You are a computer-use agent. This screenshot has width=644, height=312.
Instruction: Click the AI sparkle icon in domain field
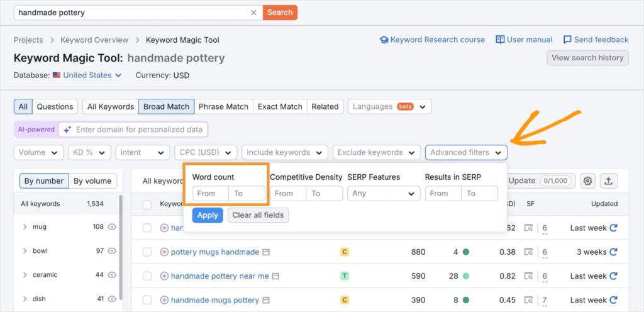coord(67,130)
